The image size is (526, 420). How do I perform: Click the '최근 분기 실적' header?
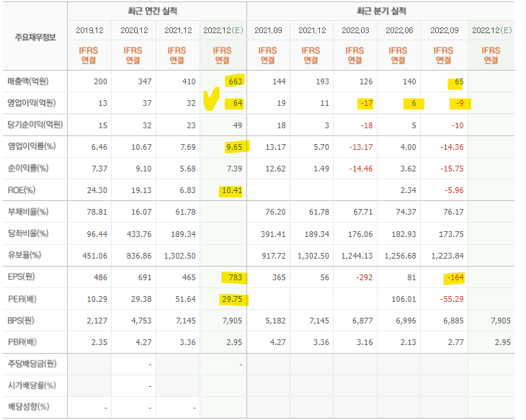(x=381, y=11)
